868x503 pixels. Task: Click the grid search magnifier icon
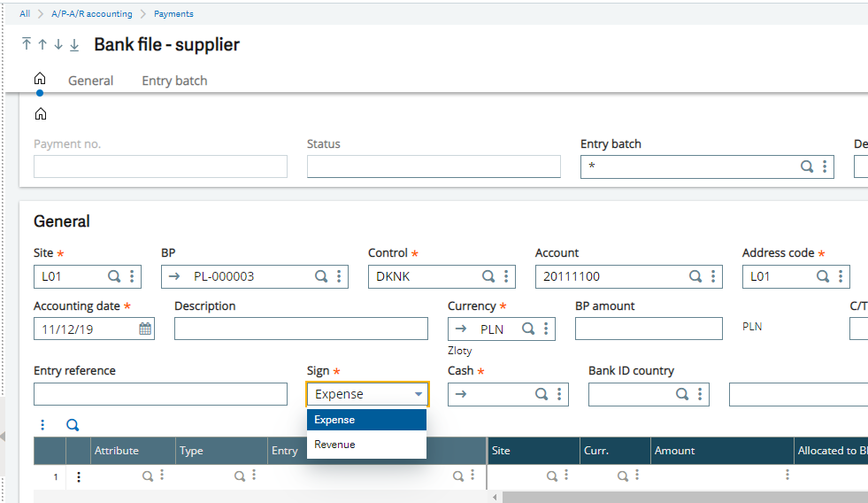(73, 426)
